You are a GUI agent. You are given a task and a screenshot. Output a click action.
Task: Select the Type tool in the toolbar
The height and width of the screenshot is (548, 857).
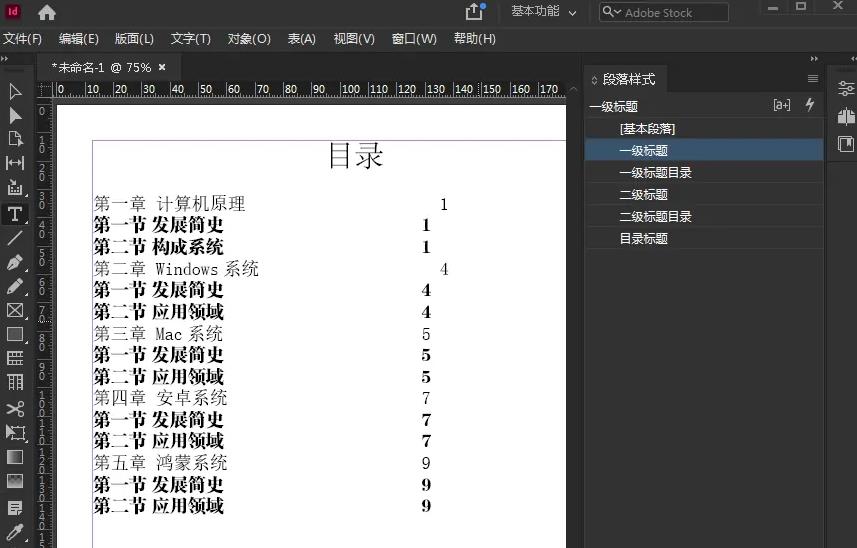[x=15, y=214]
